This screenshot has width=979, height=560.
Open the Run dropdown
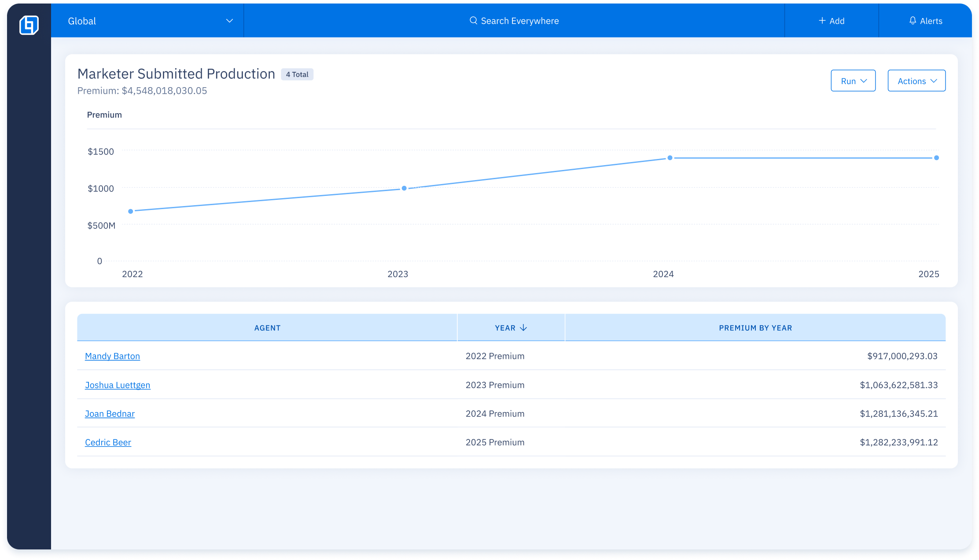pyautogui.click(x=853, y=81)
